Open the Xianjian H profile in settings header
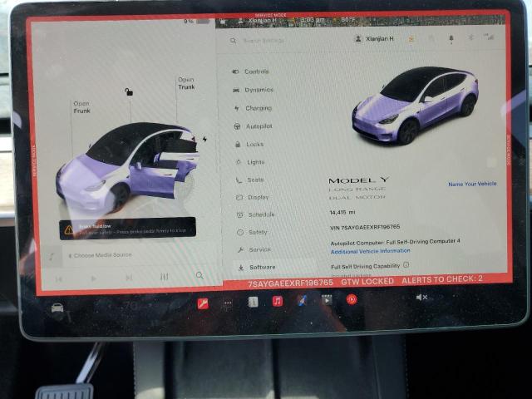 (374, 39)
